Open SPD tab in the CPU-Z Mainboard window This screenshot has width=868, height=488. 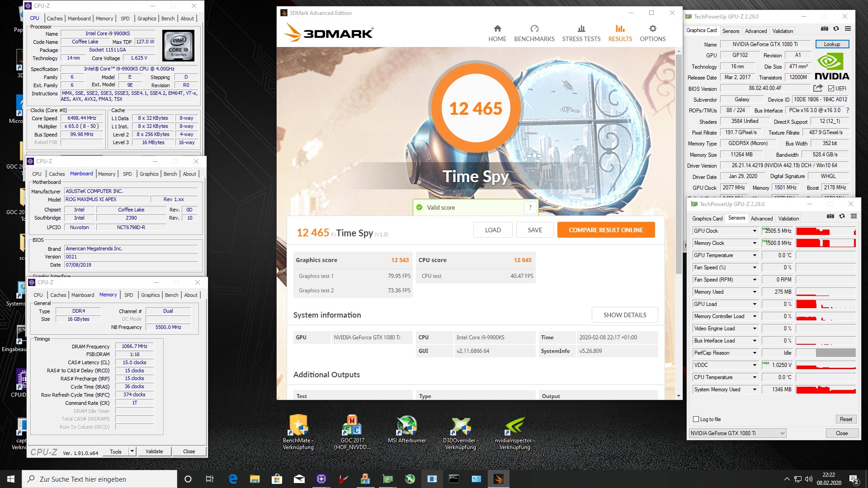pos(127,174)
